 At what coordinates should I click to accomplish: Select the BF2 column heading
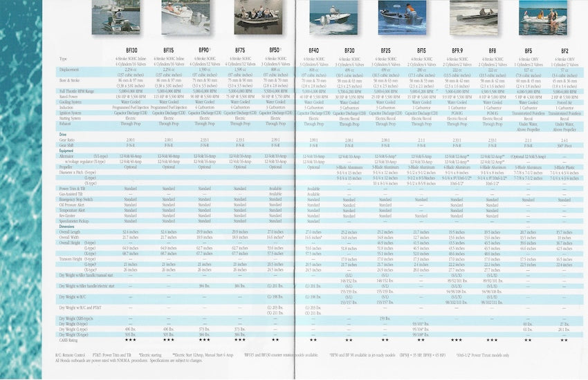(564, 50)
